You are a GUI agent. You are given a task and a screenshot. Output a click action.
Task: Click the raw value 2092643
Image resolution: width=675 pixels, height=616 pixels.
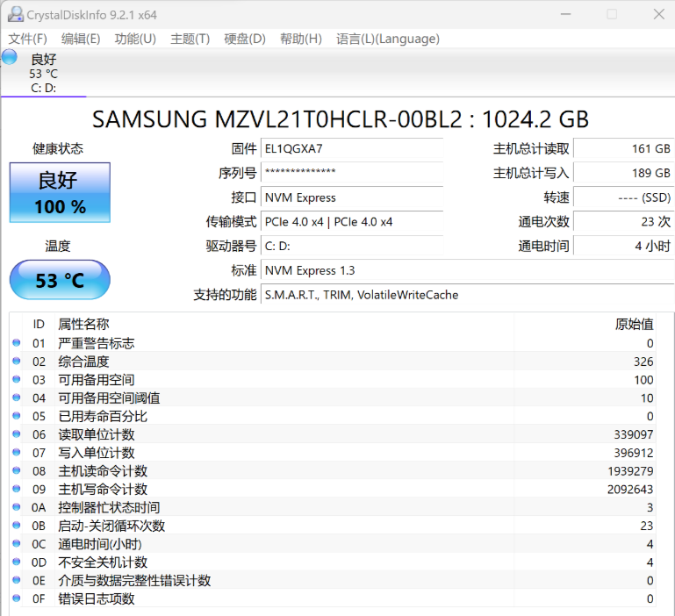tap(630, 489)
